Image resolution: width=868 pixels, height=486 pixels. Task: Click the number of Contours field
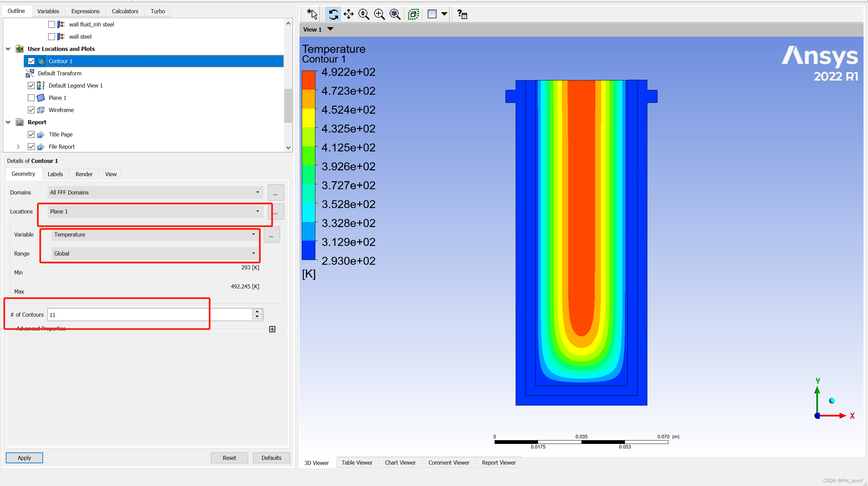pos(149,315)
